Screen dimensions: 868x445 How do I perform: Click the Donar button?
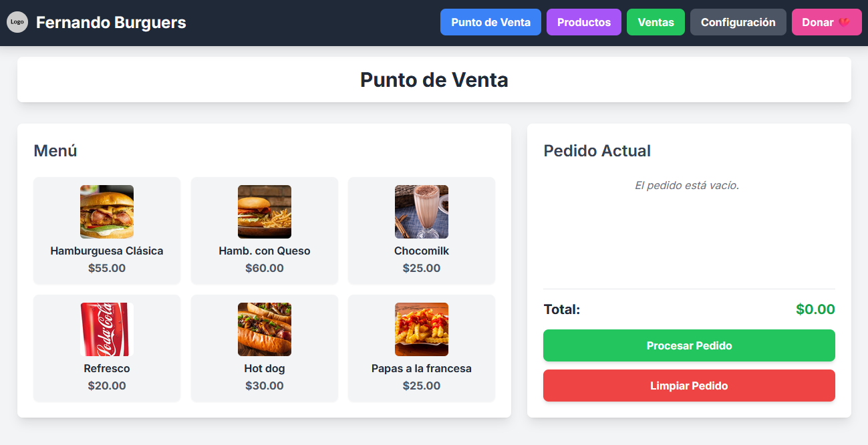coord(826,22)
